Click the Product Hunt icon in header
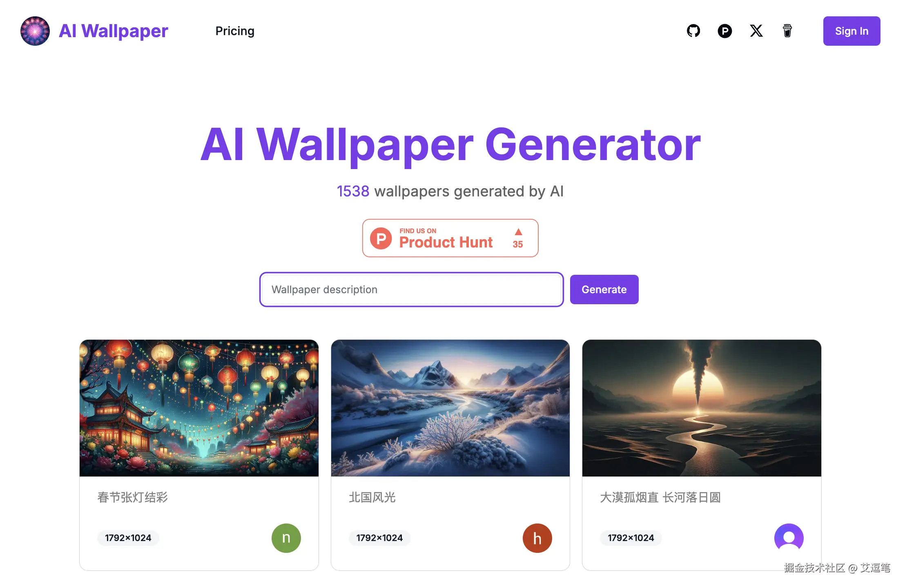The width and height of the screenshot is (905, 588). pyautogui.click(x=725, y=31)
